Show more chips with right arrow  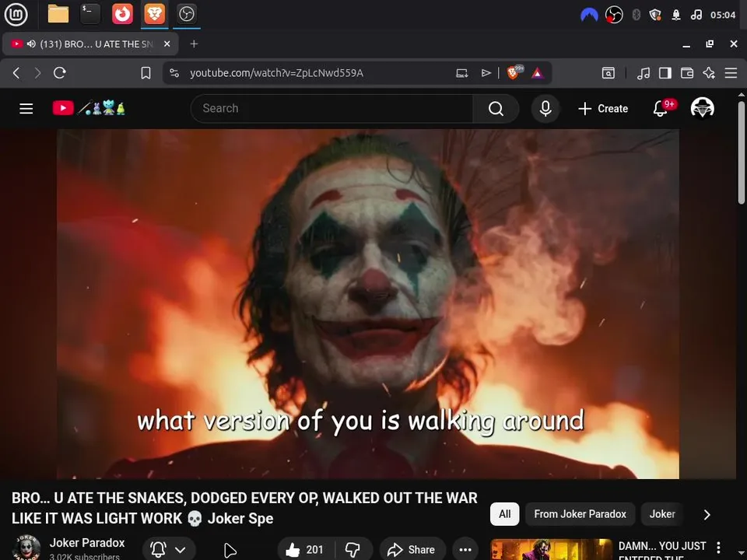click(x=707, y=515)
